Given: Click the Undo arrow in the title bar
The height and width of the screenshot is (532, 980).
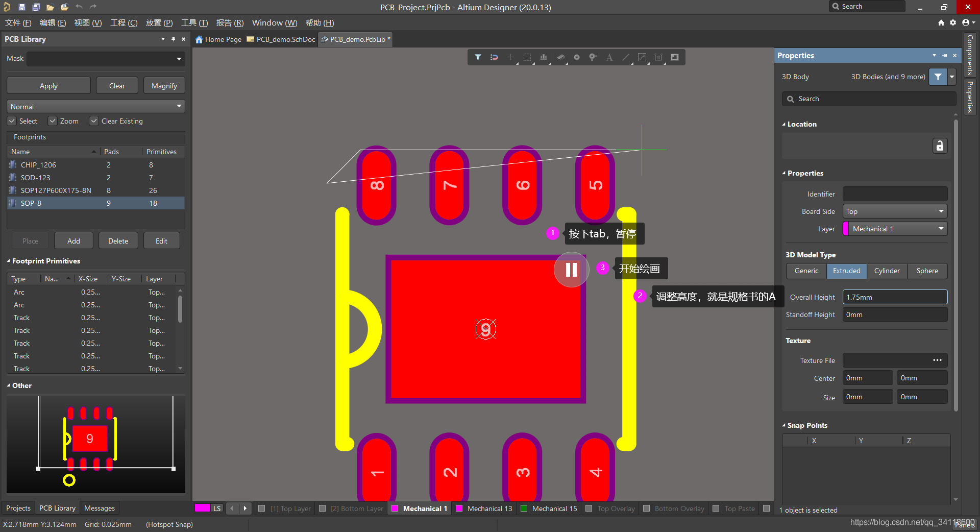Looking at the screenshot, I should coord(79,7).
